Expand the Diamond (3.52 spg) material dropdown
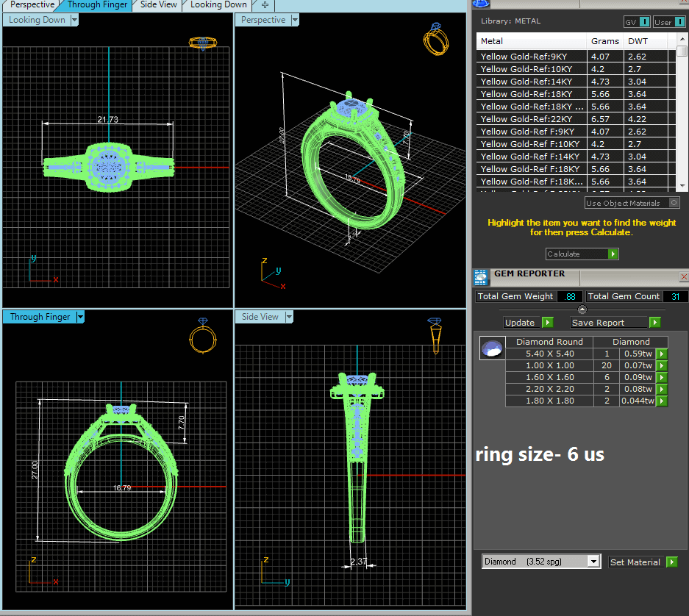This screenshot has width=689, height=616. (x=593, y=562)
